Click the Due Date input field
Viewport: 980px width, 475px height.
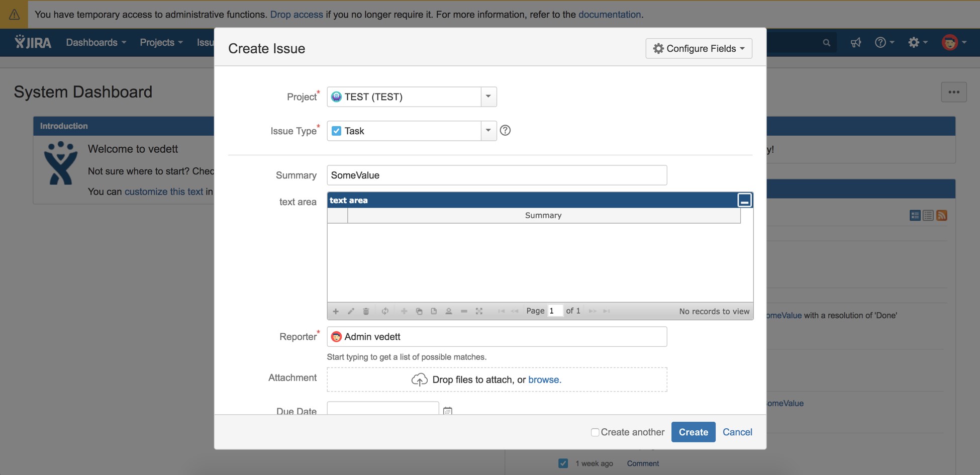[383, 408]
